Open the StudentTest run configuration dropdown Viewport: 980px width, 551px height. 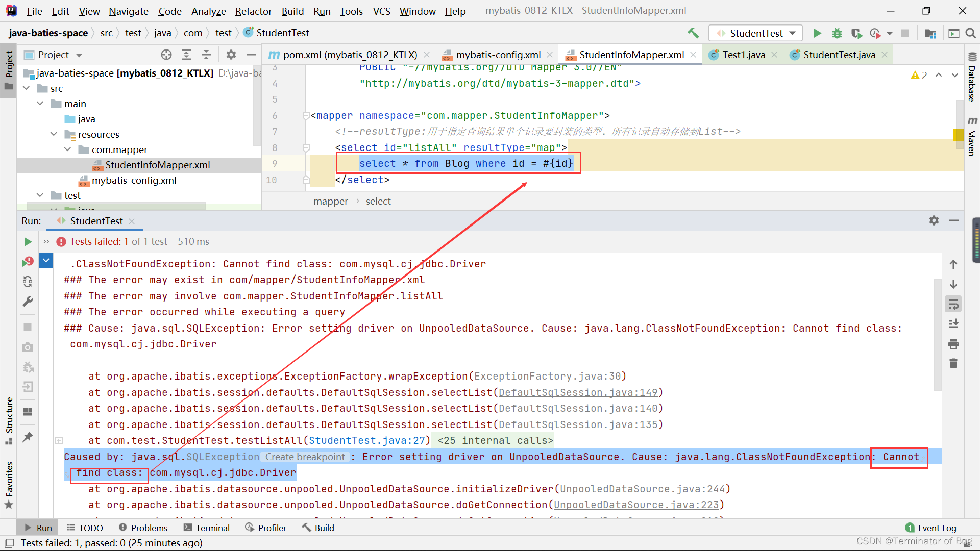(x=756, y=33)
